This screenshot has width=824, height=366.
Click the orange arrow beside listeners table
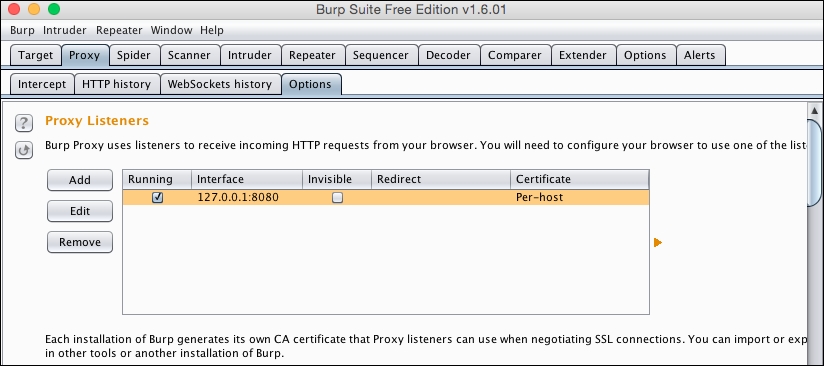[x=657, y=242]
